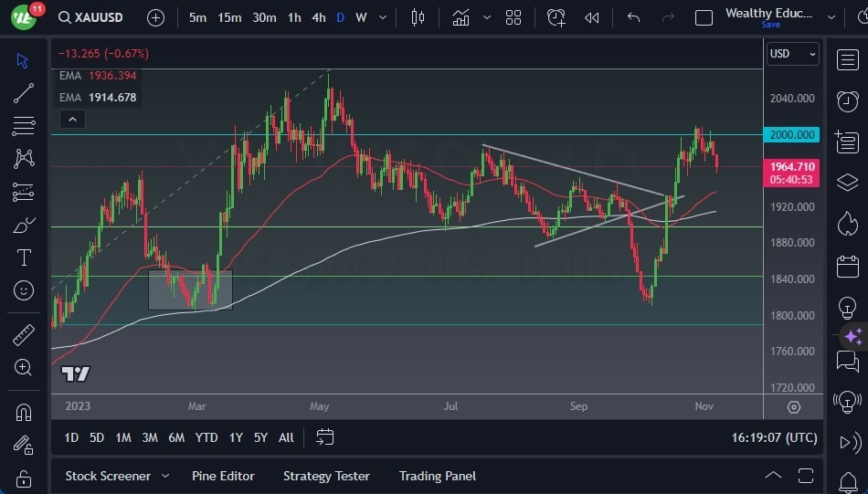Open the go to date calendar
This screenshot has height=494, width=868.
(x=325, y=437)
